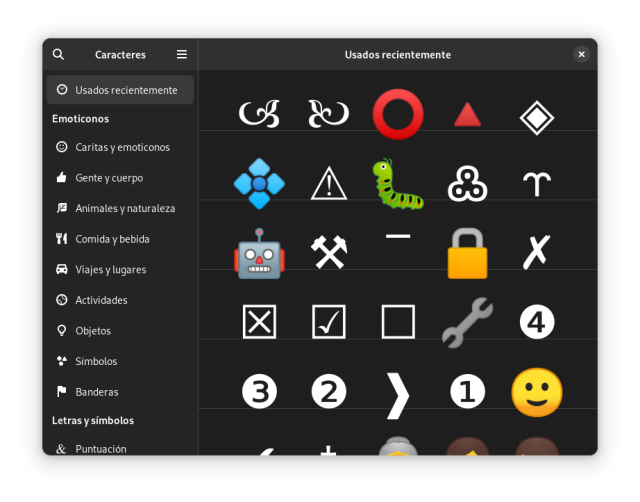Select the ballot box with check

point(328,322)
